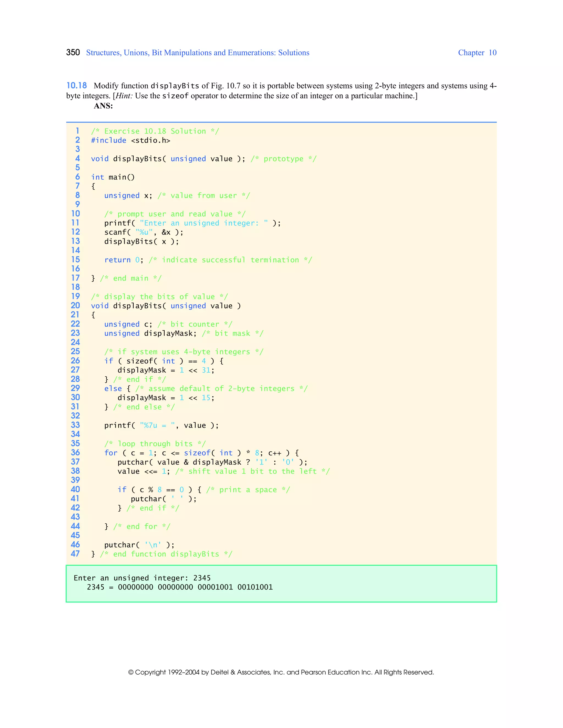Click 'displayMask = 1 << 31;' line

click(166, 370)
